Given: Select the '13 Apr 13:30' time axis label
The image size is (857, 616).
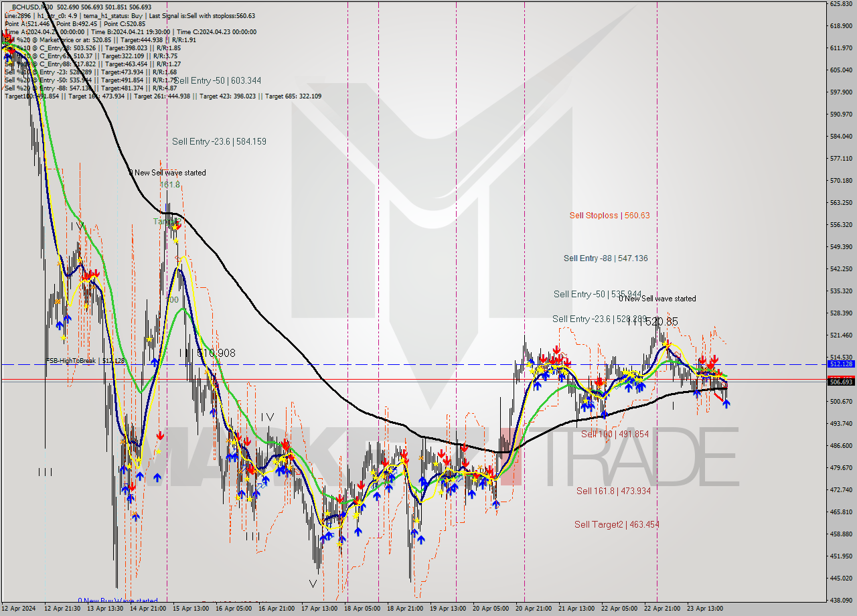Looking at the screenshot, I should click(105, 609).
